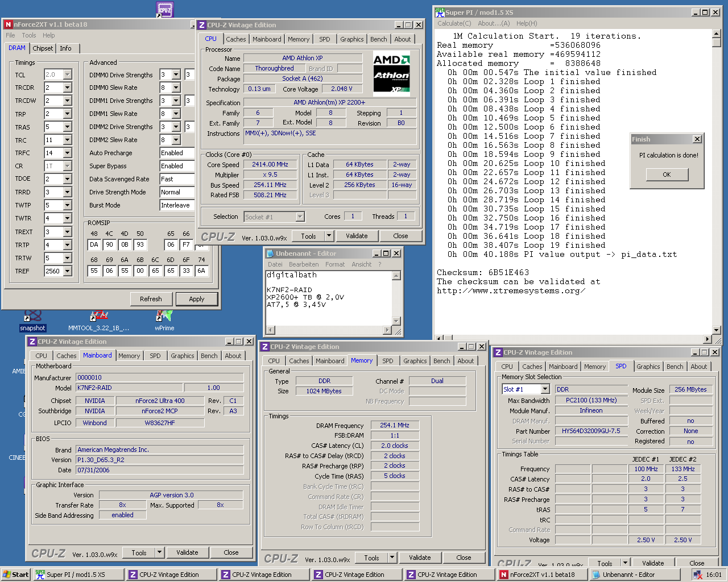Screen dimensions: 728x582
Task: Launch wPrime from the desktop icon
Action: coord(164,321)
